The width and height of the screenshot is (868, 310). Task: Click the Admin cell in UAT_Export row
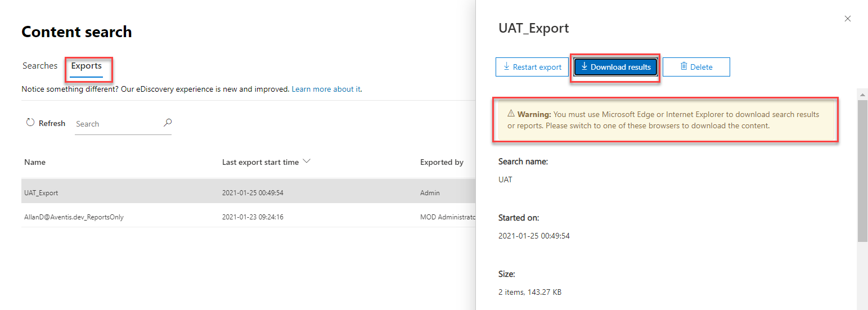[430, 192]
